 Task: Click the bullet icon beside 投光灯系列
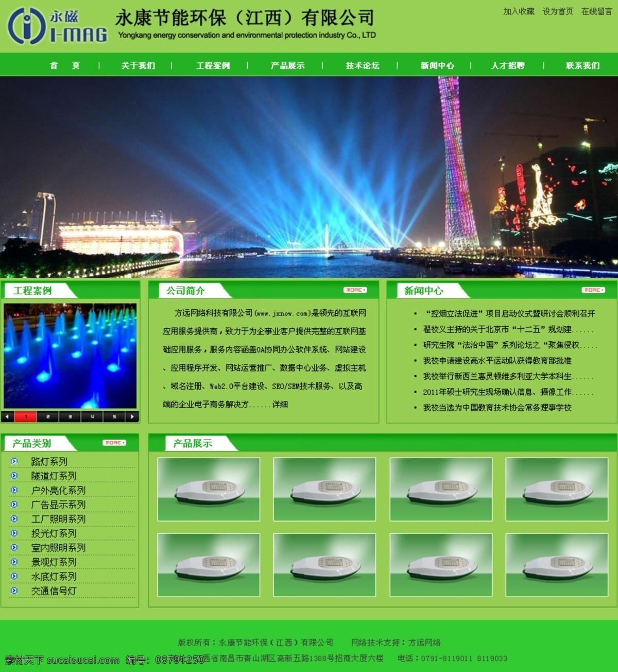pos(14,533)
